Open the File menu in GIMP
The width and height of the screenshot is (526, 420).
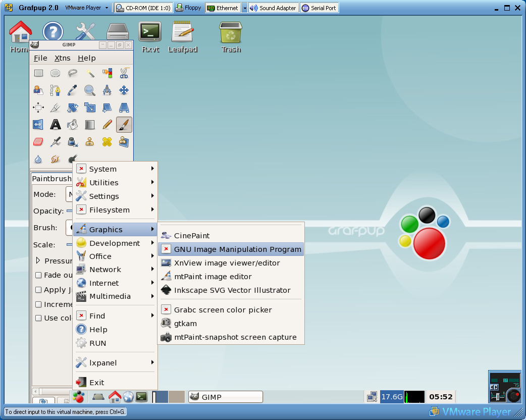tap(40, 58)
